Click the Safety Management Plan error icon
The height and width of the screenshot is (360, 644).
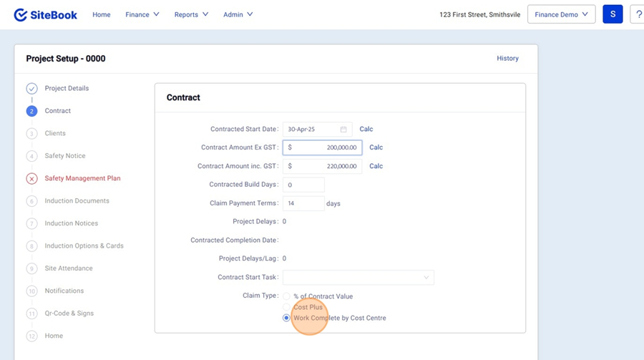click(x=31, y=179)
